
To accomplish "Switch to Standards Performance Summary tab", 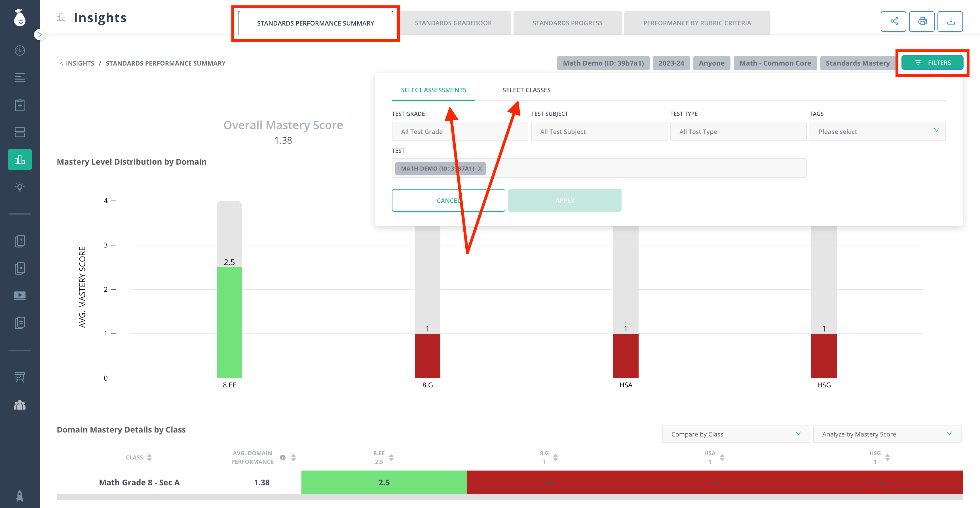I will tap(315, 23).
